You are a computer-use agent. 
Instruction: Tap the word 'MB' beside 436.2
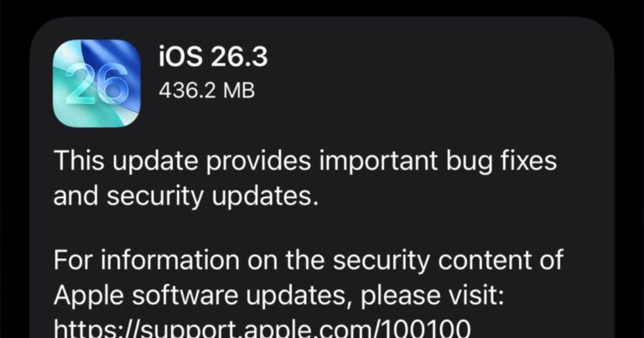tap(239, 91)
